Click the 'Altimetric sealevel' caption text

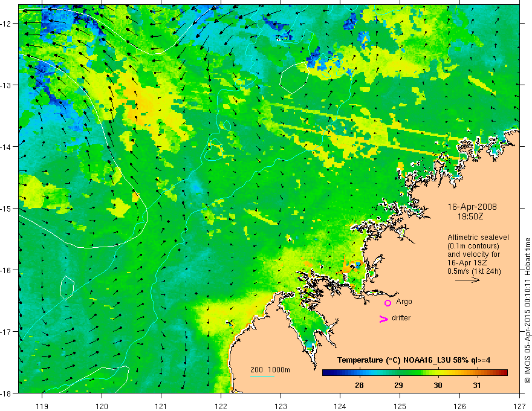click(x=478, y=238)
